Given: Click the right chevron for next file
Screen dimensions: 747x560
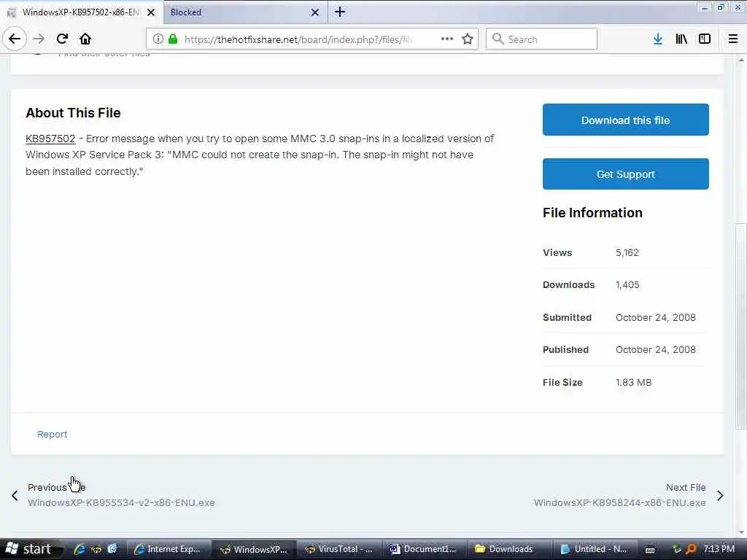Looking at the screenshot, I should point(720,495).
